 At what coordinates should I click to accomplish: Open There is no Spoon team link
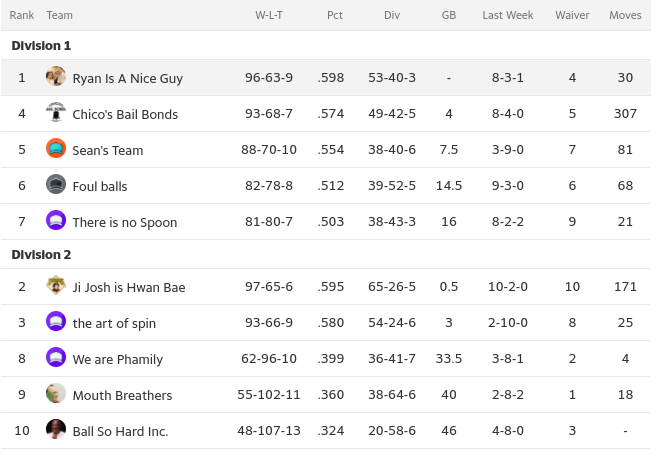pyautogui.click(x=125, y=222)
